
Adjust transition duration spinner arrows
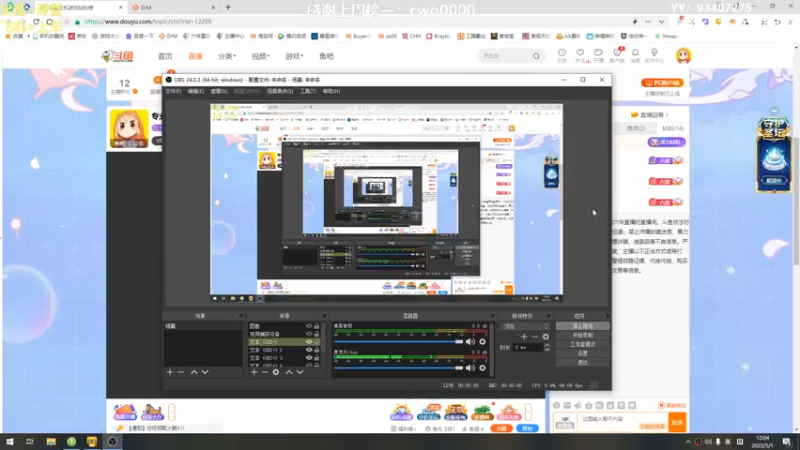click(547, 347)
